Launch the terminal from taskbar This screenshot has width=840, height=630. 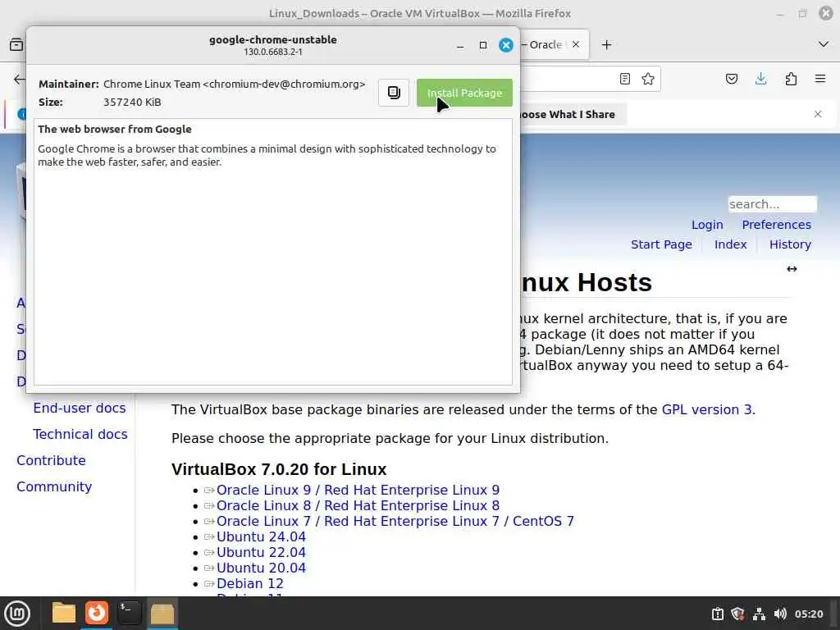pos(129,614)
